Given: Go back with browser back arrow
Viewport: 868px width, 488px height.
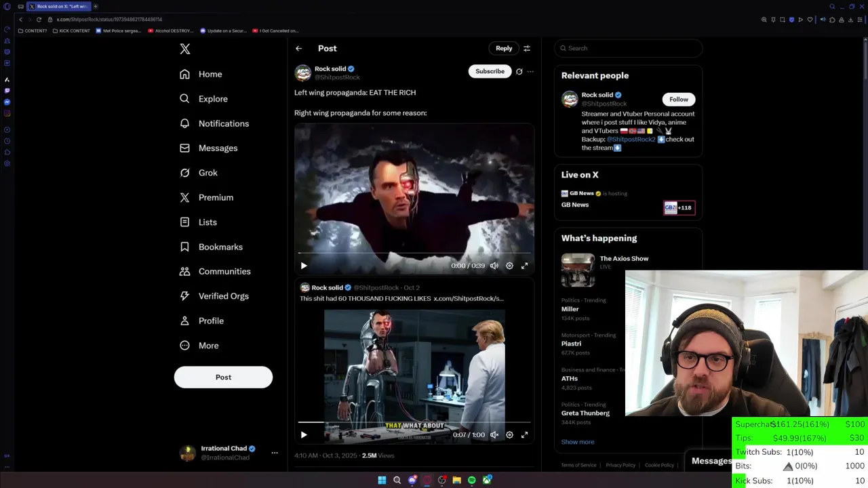Looking at the screenshot, I should pyautogui.click(x=20, y=20).
